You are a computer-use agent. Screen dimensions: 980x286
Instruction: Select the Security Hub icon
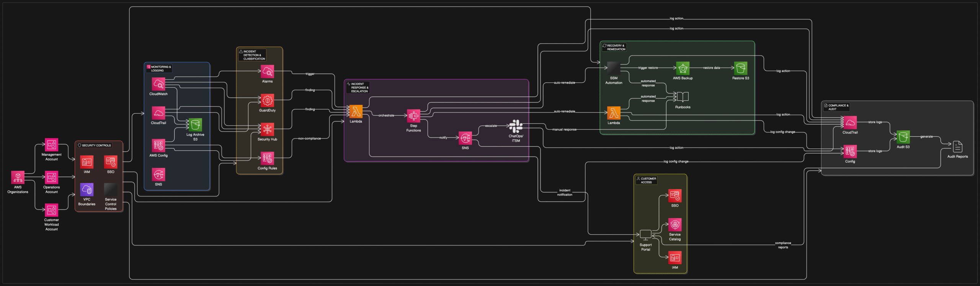(267, 129)
